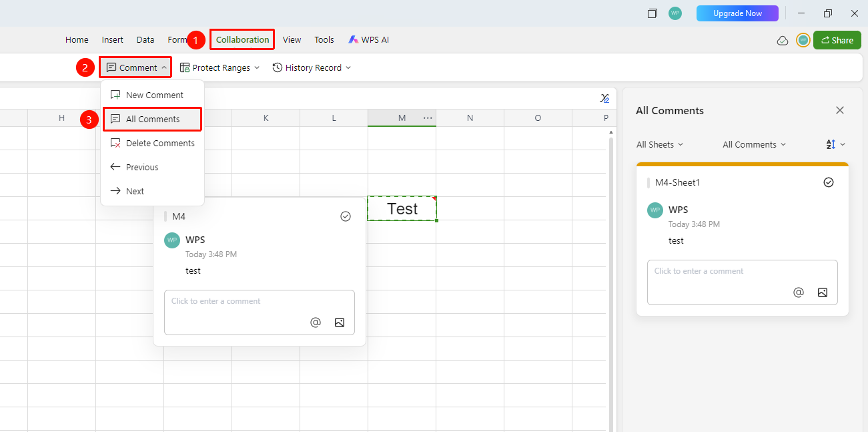Click the Upgrade Now button
The width and height of the screenshot is (868, 432).
737,13
